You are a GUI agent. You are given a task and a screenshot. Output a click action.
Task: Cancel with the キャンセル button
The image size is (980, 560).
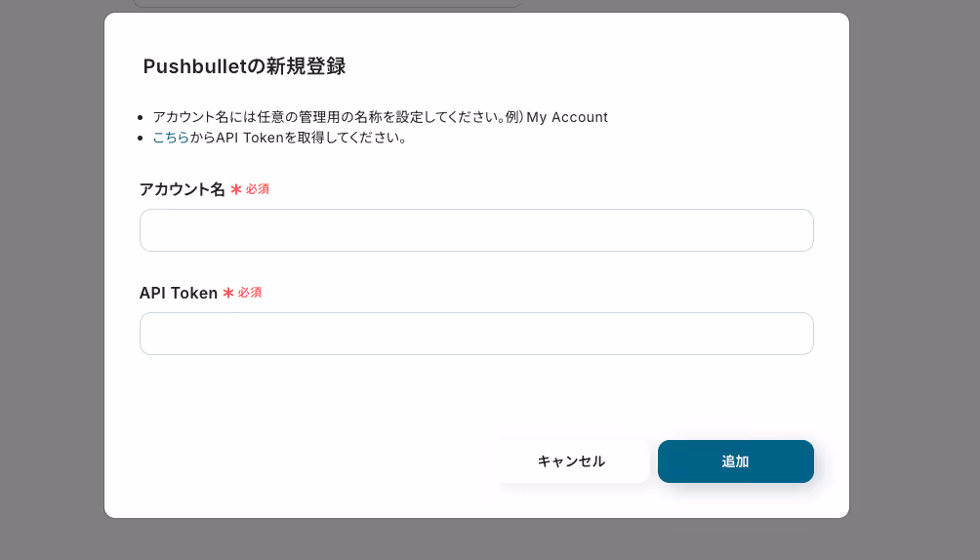[571, 461]
